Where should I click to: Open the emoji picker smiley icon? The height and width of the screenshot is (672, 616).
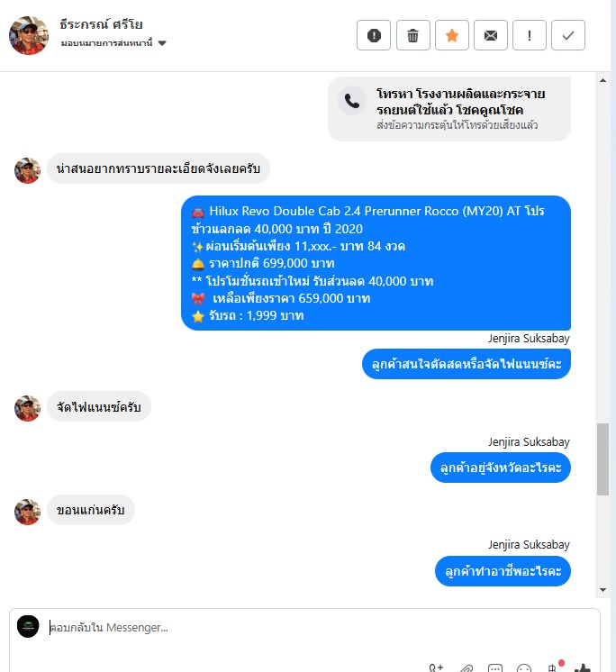524,667
